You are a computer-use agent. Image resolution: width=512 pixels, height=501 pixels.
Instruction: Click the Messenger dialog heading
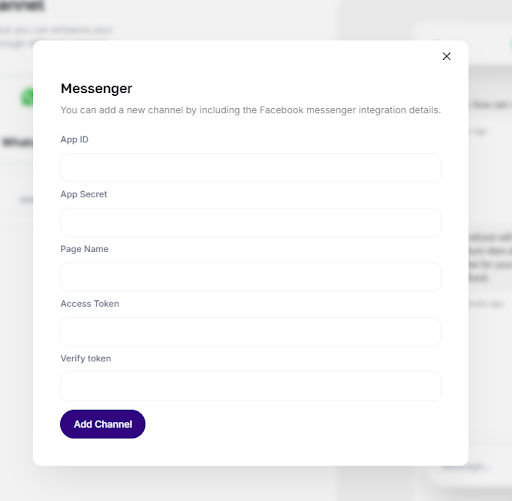click(96, 88)
